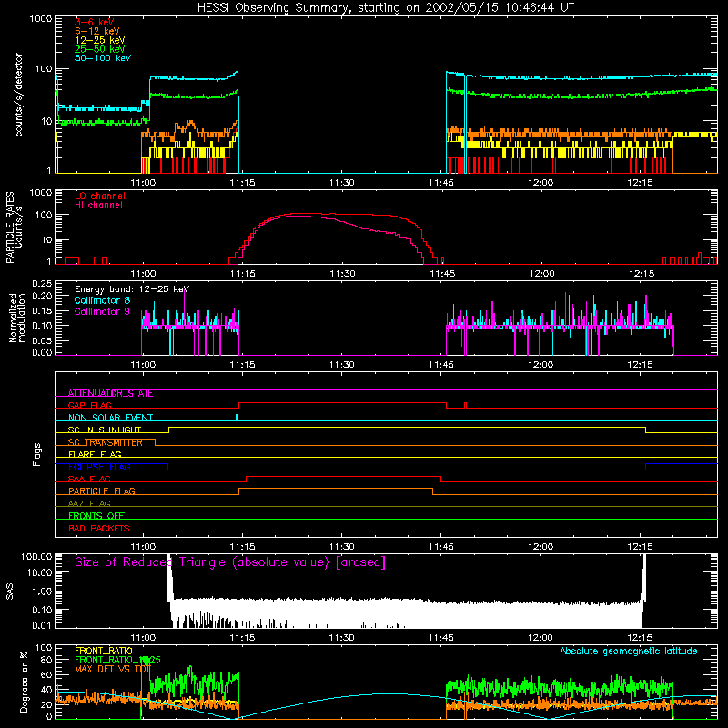Click 11:15 under the normalized modulation plot
Screen dimensions: 728x728
[242, 365]
